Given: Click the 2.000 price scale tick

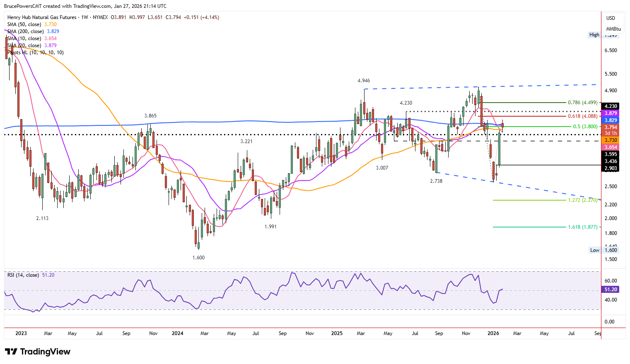Looking at the screenshot, I should [x=611, y=218].
